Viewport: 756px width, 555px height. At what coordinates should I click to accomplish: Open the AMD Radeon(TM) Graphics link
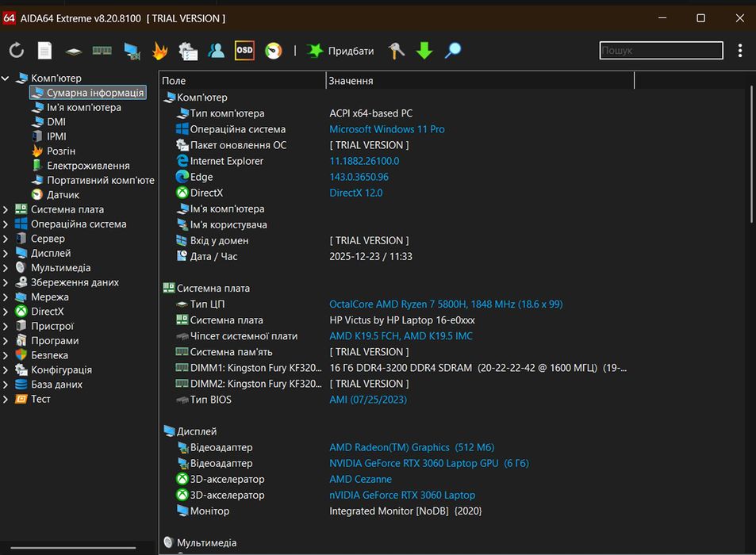pyautogui.click(x=412, y=447)
